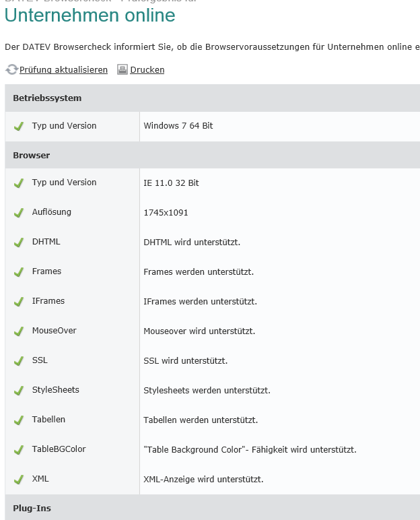
Task: Click the printer icon next to Drucken
Action: [x=123, y=69]
